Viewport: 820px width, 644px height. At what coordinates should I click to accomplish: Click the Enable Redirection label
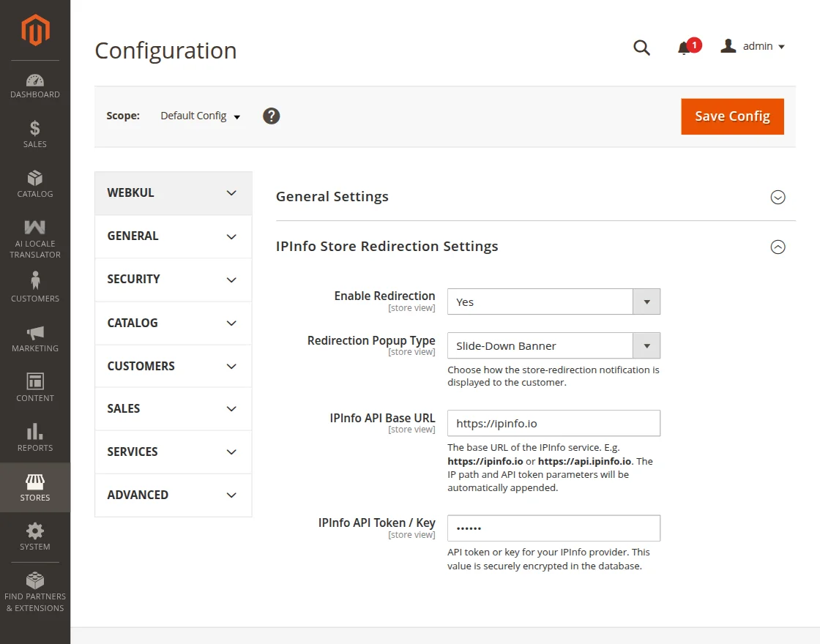(384, 296)
